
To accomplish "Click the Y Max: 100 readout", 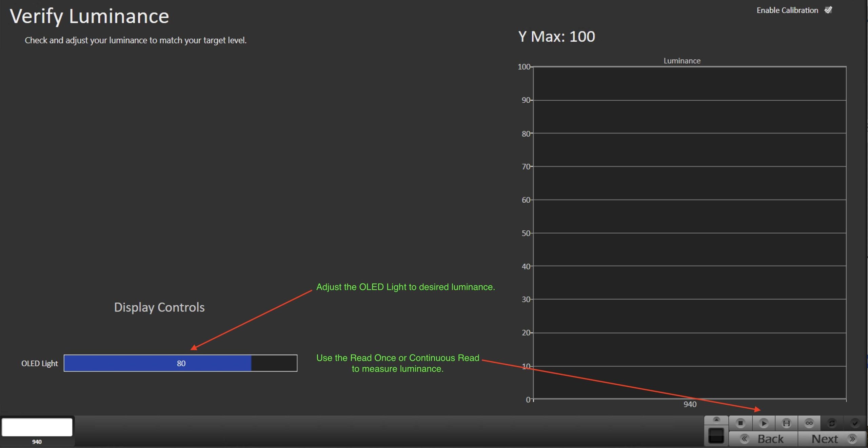I will click(x=556, y=36).
